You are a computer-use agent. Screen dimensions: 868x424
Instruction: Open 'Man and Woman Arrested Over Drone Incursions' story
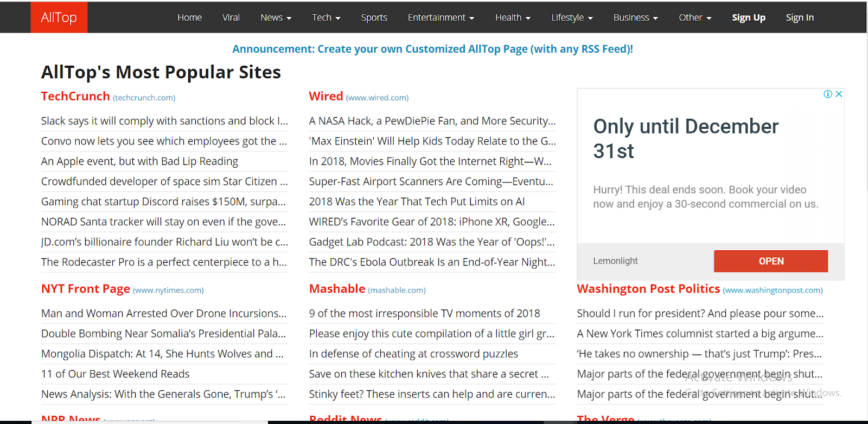coord(164,313)
